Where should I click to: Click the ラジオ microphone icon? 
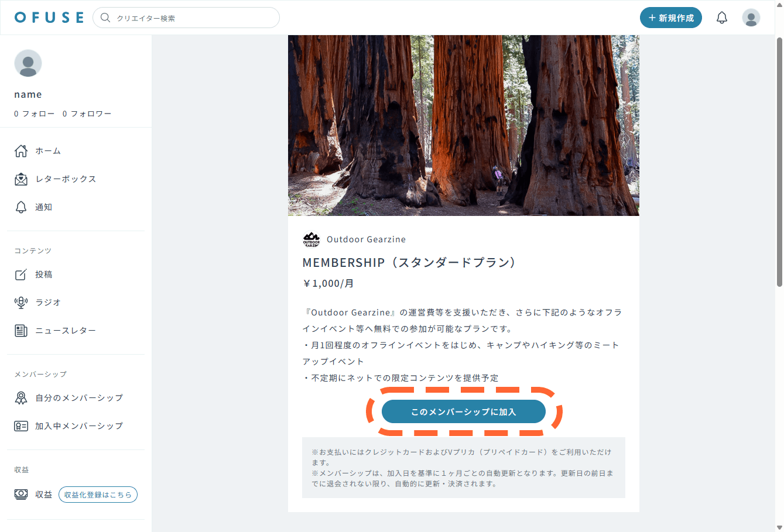(x=21, y=303)
